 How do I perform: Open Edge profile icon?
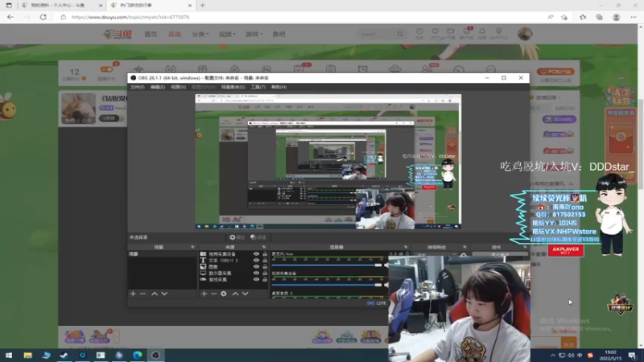click(616, 17)
